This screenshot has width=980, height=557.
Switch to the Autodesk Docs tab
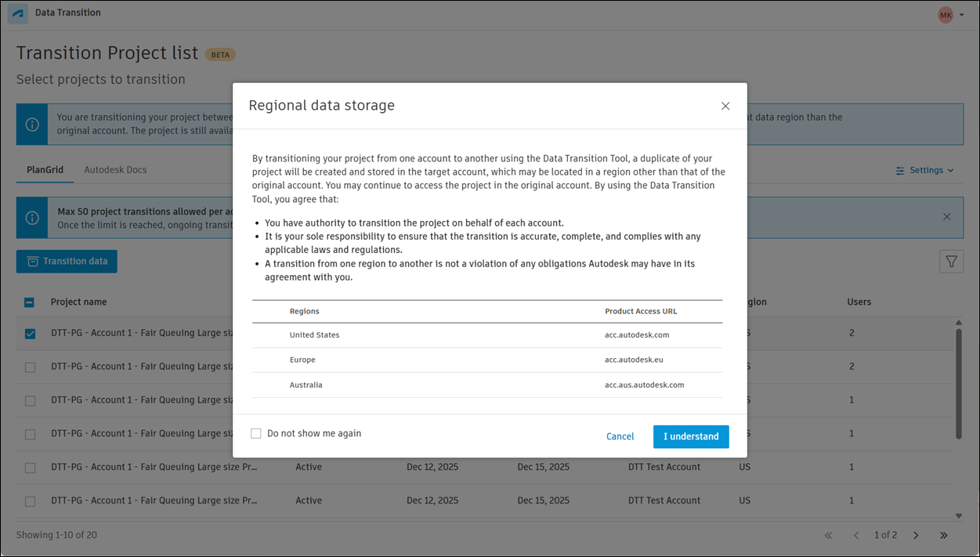[x=115, y=170]
